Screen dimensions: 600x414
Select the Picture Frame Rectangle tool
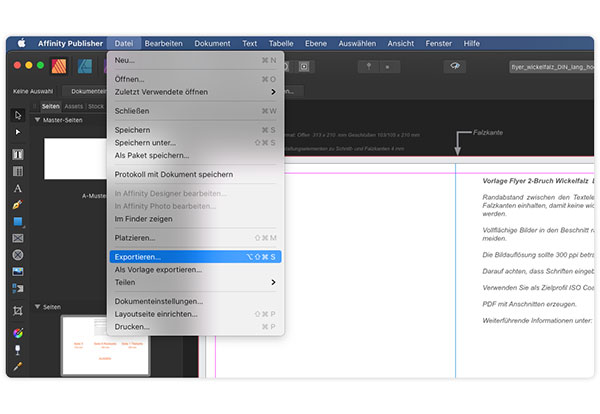18,238
